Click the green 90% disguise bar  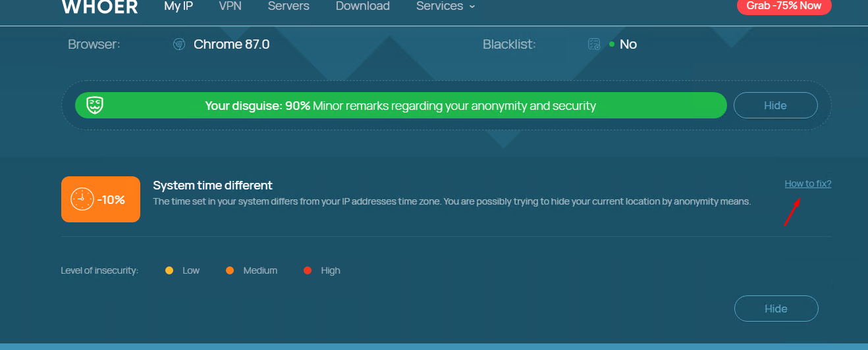400,105
